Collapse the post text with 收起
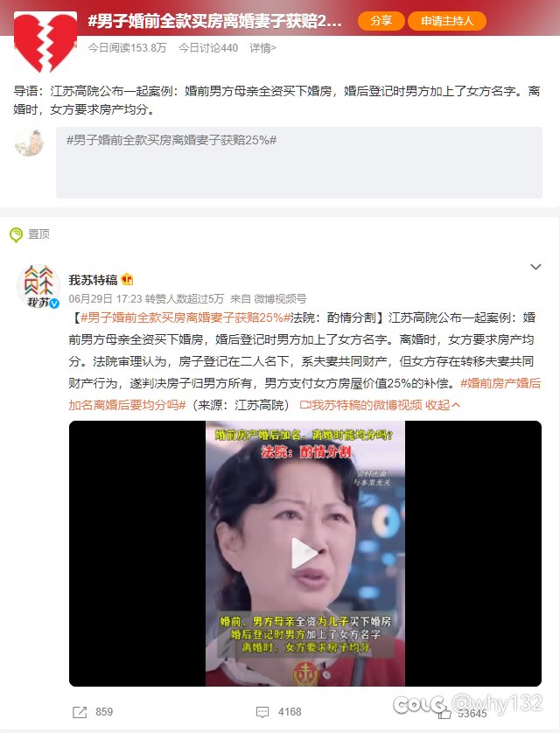Screen dimensions: 560x733 (443, 405)
